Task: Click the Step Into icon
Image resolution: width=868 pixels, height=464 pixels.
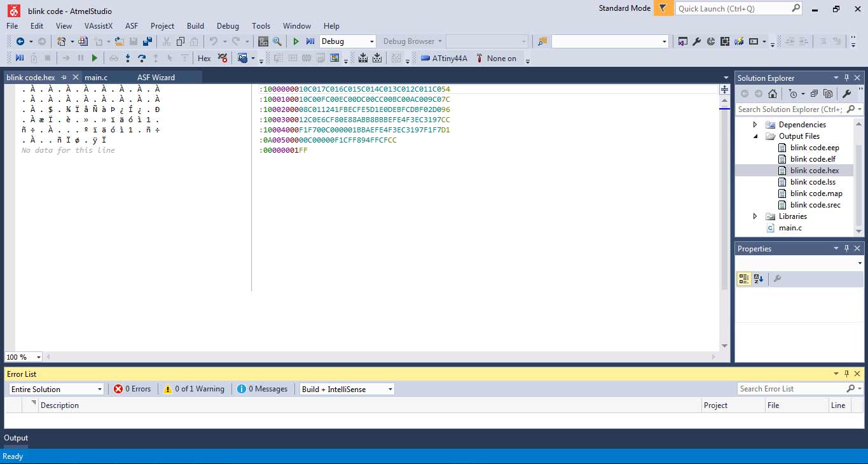Action: [x=128, y=58]
